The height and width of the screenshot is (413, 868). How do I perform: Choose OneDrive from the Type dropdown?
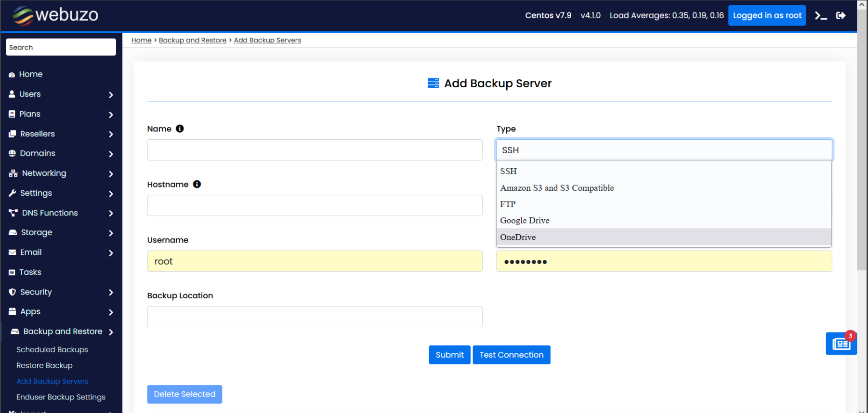tap(518, 237)
